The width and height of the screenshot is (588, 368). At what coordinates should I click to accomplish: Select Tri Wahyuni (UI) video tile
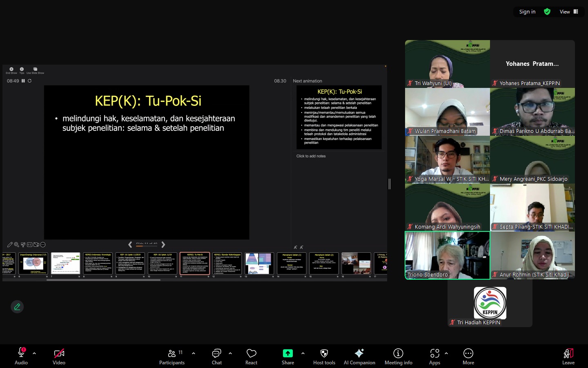(448, 64)
